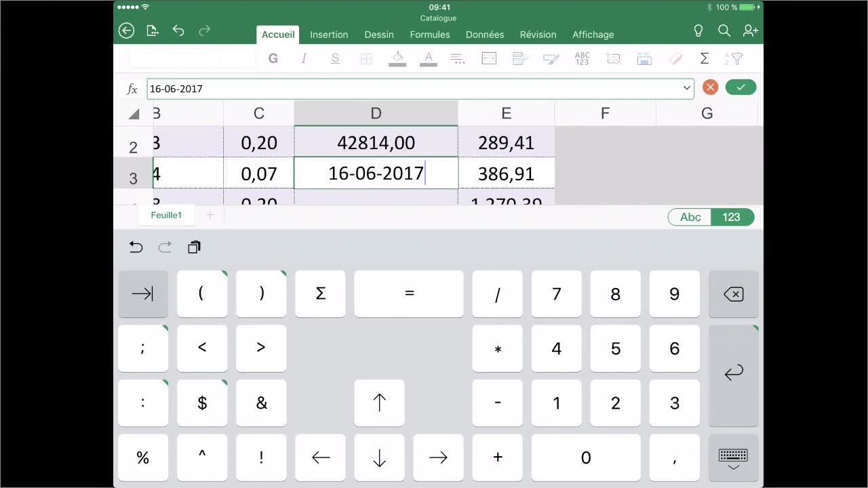Open the sort and filter icon
Viewport: 868px width, 488px height.
734,59
